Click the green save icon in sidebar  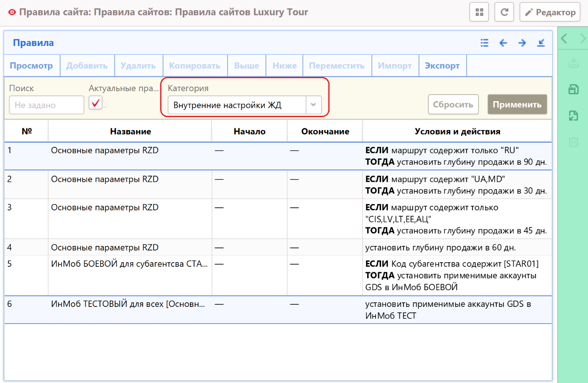[573, 89]
